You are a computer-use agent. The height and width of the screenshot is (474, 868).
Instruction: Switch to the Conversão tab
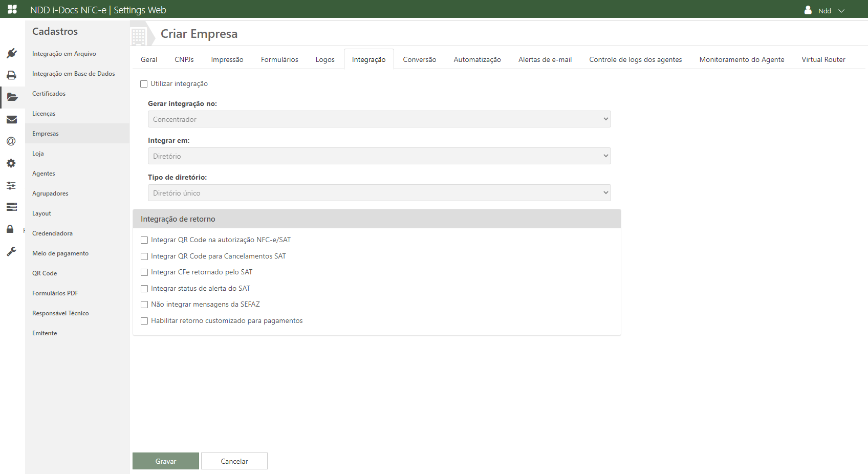coord(419,59)
